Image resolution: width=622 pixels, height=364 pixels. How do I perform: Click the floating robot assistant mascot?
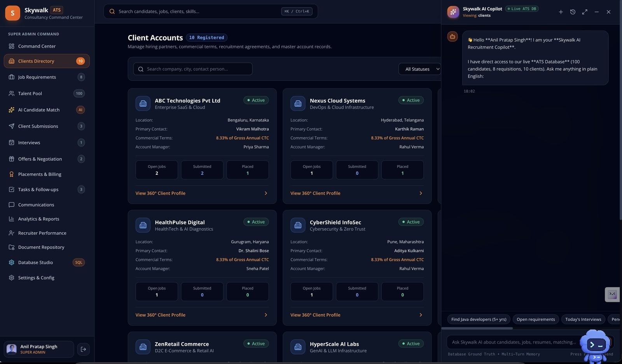coord(595,346)
